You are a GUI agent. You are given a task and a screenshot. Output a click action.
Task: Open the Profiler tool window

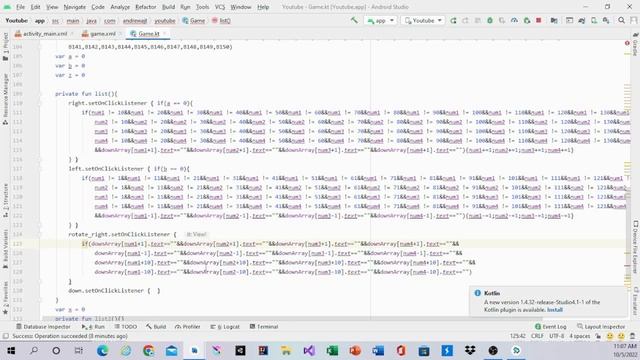tap(187, 327)
